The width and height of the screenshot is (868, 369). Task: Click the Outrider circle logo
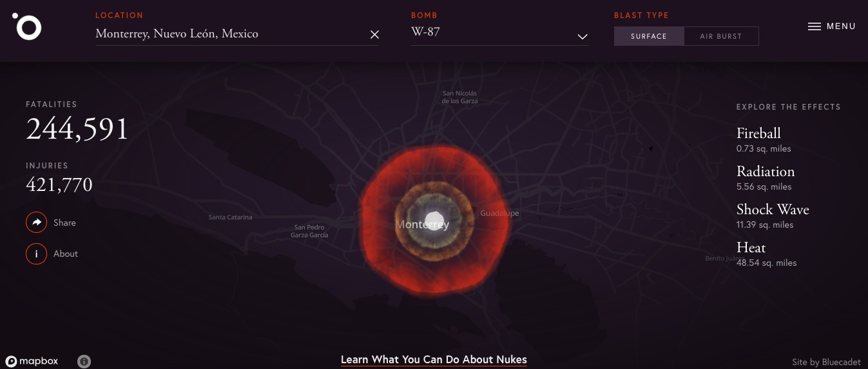[27, 26]
